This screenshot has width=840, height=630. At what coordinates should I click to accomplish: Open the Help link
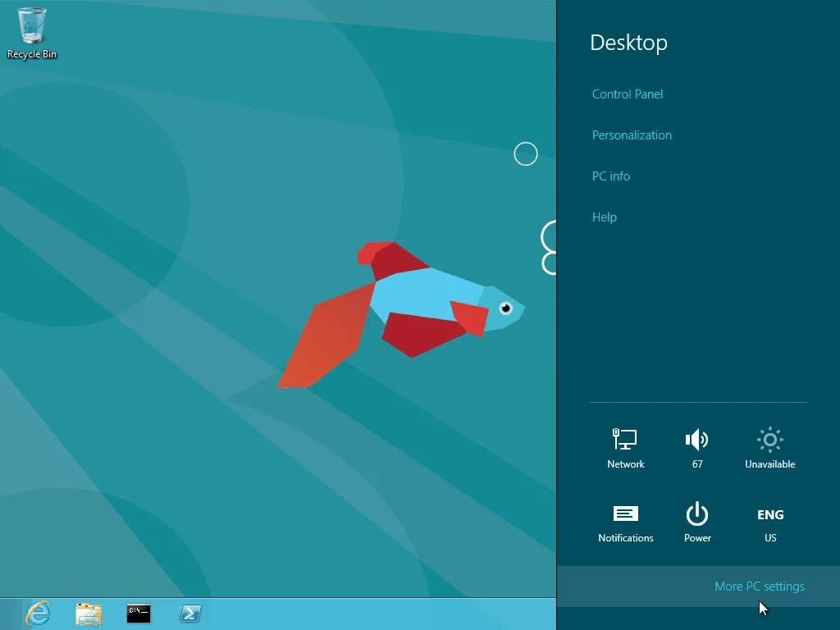[x=605, y=217]
